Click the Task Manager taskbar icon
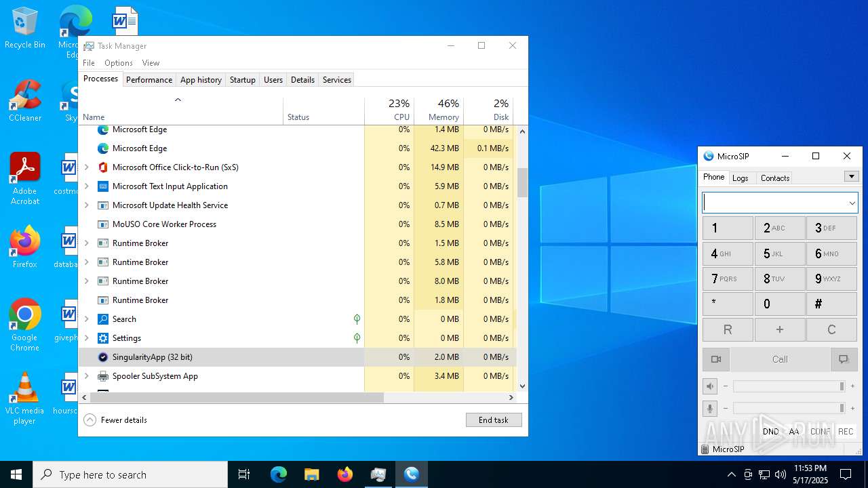868x488 pixels. pyautogui.click(x=378, y=474)
